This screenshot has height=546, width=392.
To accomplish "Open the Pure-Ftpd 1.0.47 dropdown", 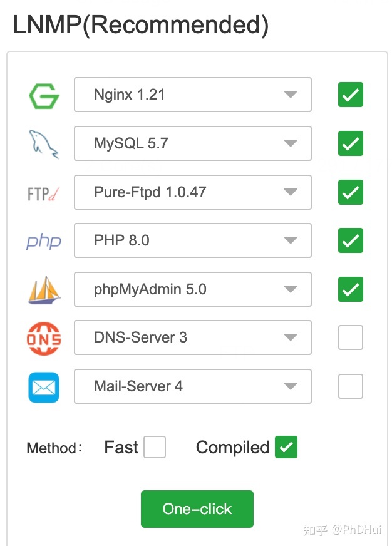I will (193, 192).
